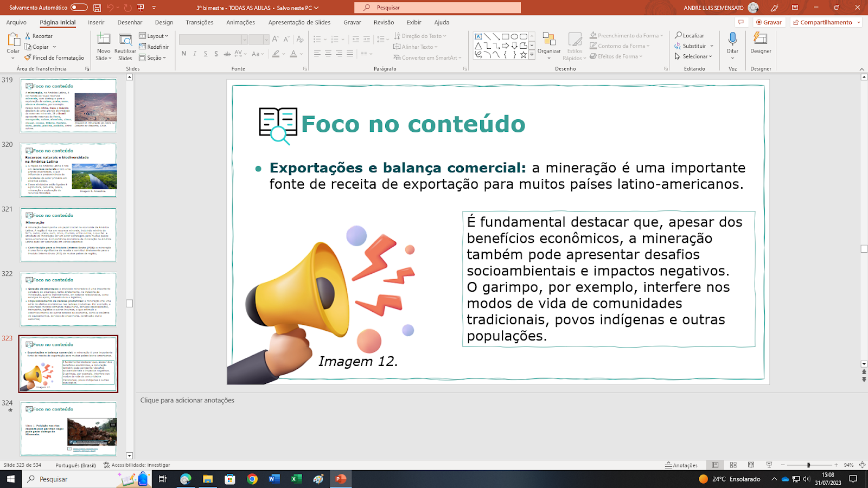Open the Inserir ribbon tab

pos(96,22)
